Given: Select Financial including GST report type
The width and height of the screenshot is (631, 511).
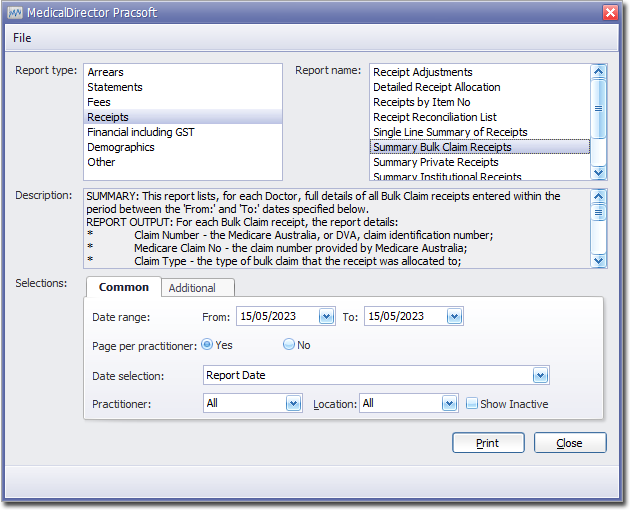Looking at the screenshot, I should 141,132.
